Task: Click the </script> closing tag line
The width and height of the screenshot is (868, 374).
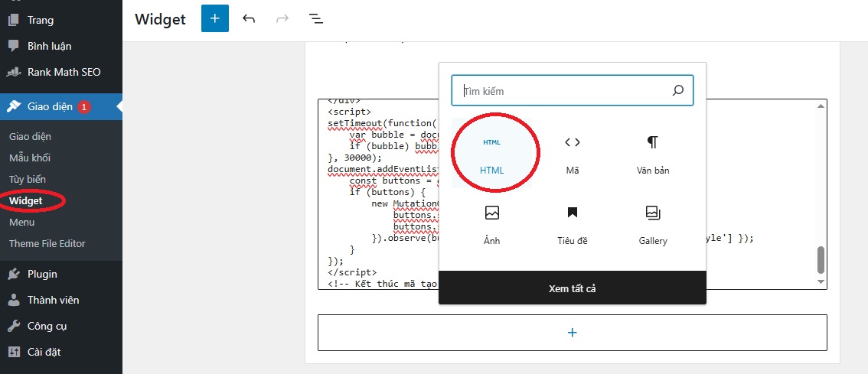Action: [x=352, y=272]
